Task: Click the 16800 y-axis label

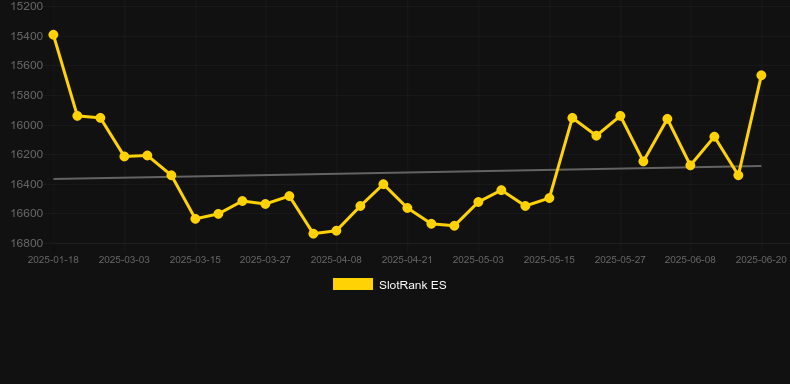Action: pyautogui.click(x=27, y=243)
